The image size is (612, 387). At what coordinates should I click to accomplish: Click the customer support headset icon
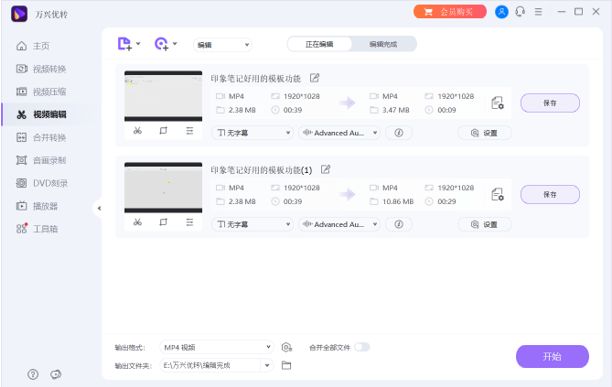pyautogui.click(x=520, y=12)
